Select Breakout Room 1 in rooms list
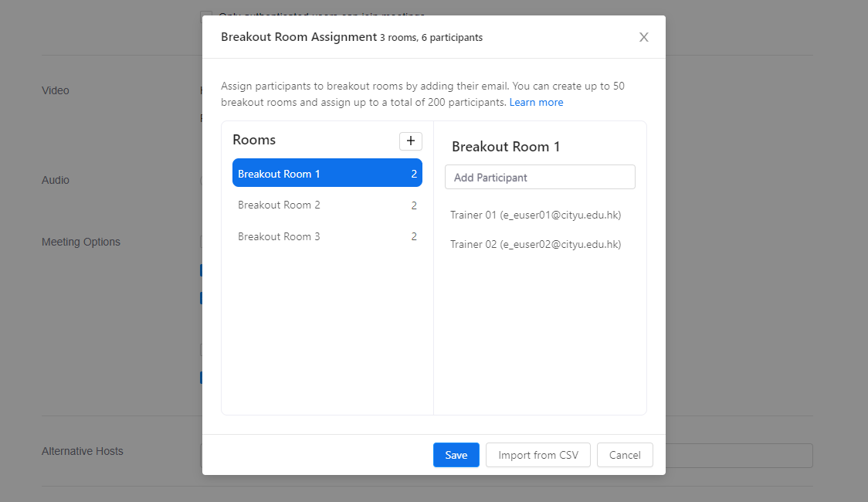This screenshot has height=502, width=868. click(327, 174)
